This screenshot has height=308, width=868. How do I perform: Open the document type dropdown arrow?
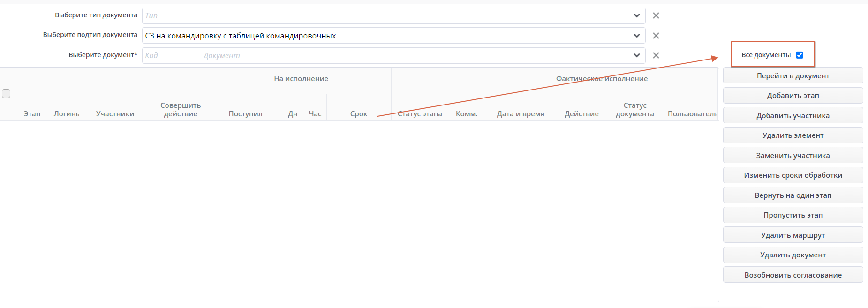click(x=637, y=15)
